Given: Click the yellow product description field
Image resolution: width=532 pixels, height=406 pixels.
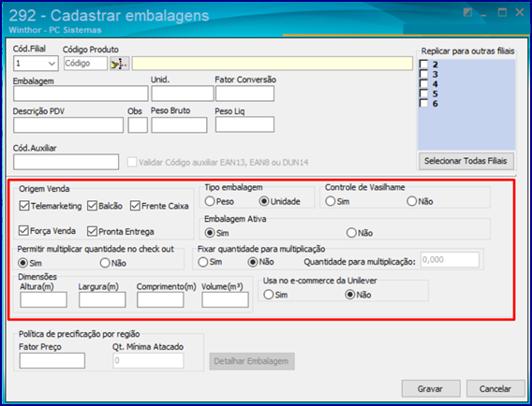Looking at the screenshot, I should click(x=273, y=64).
